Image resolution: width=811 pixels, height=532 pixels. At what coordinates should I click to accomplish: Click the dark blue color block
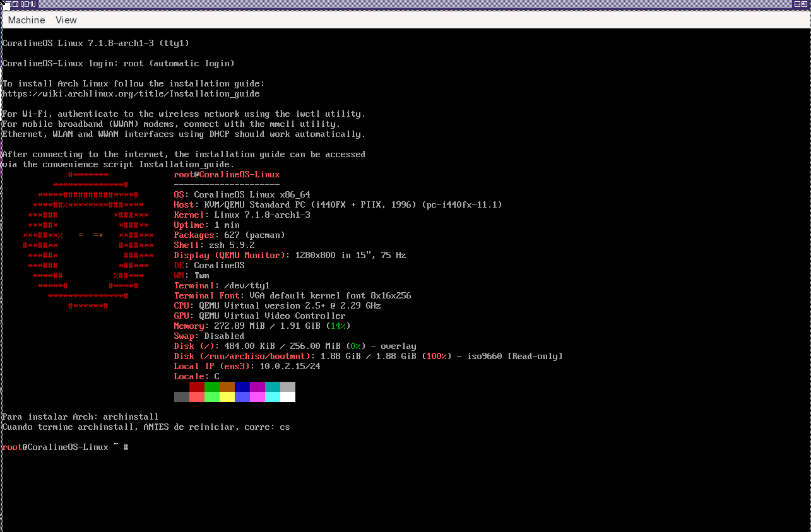(x=242, y=387)
